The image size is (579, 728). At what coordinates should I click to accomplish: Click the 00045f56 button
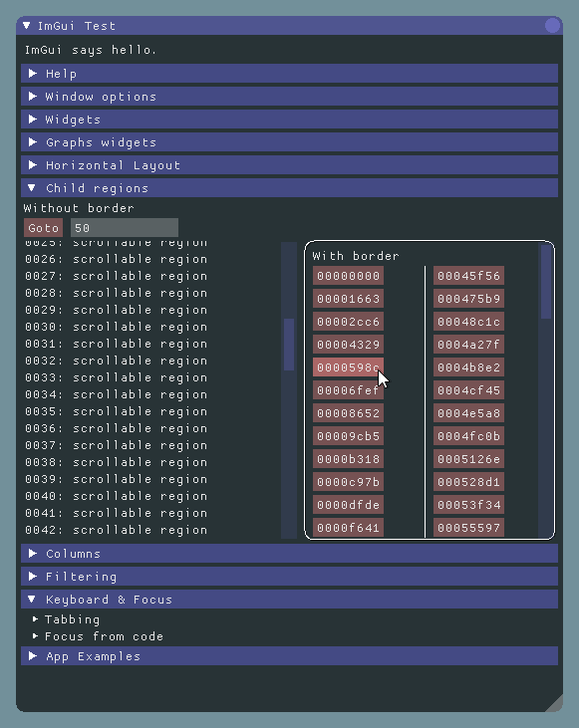(468, 276)
